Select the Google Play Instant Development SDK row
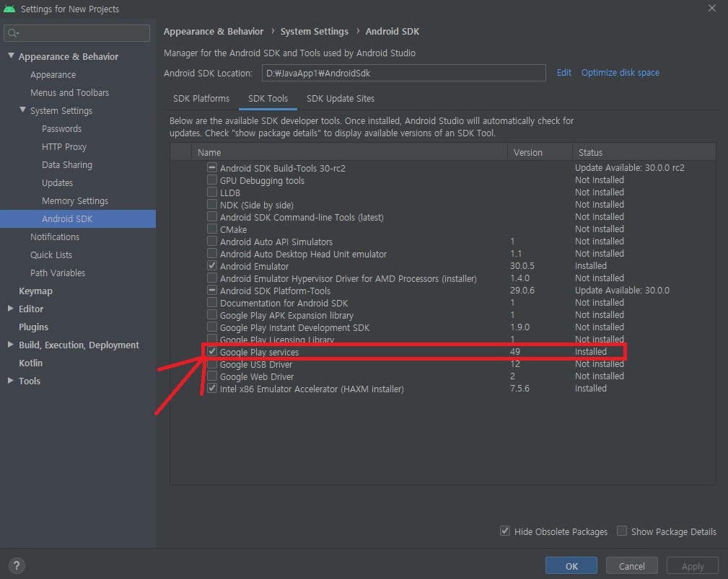728x579 pixels. 443,327
